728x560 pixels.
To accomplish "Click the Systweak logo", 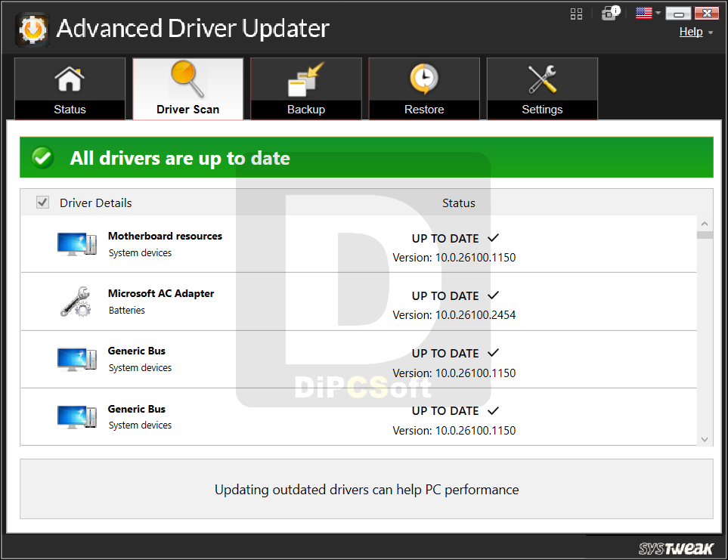I will pyautogui.click(x=676, y=549).
